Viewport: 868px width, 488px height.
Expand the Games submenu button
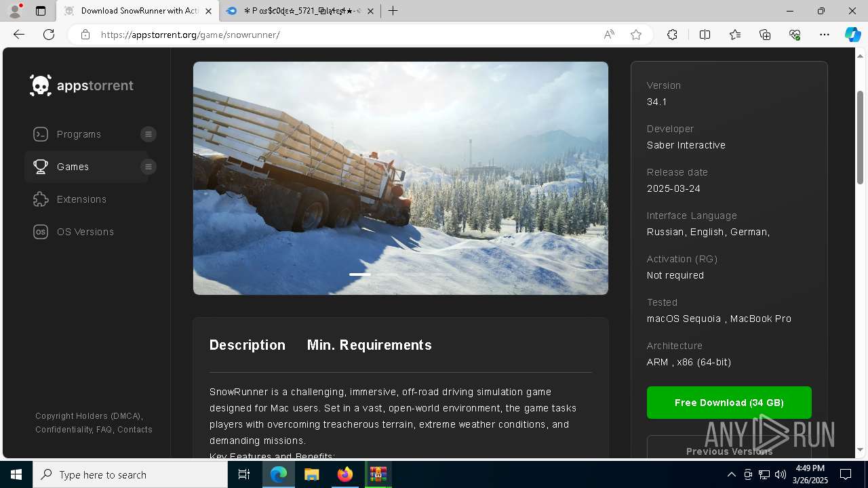(x=149, y=167)
